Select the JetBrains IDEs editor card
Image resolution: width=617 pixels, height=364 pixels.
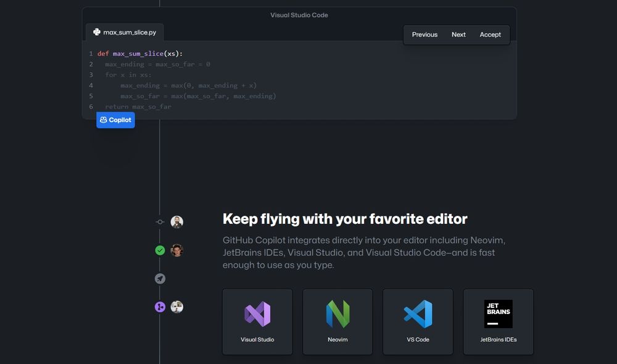pos(498,322)
